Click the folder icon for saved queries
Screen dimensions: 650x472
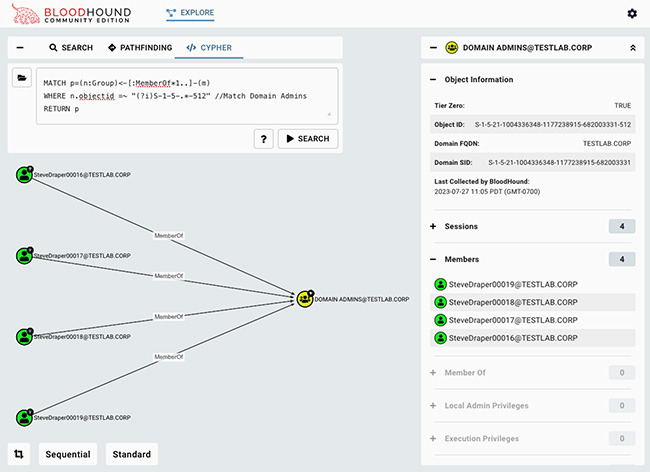coord(21,79)
